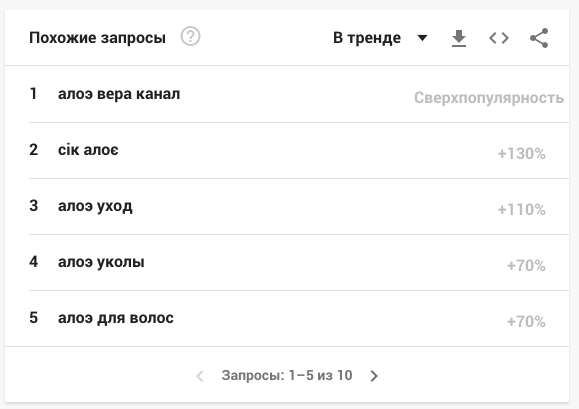The image size is (579, 409).
Task: Go to next page of queries
Action: click(374, 376)
